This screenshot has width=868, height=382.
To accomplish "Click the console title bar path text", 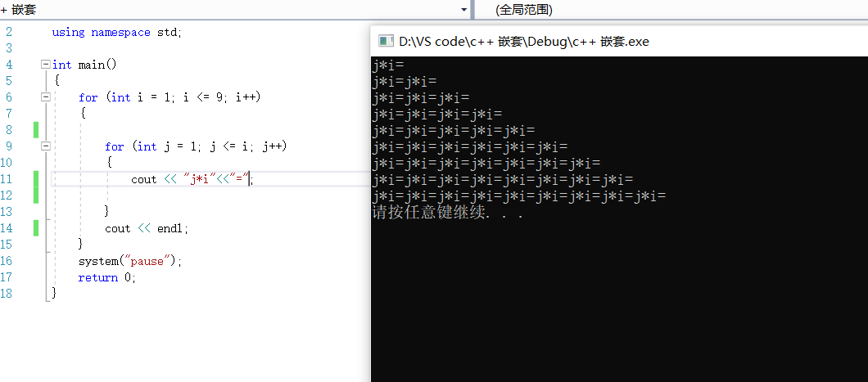I will (523, 41).
